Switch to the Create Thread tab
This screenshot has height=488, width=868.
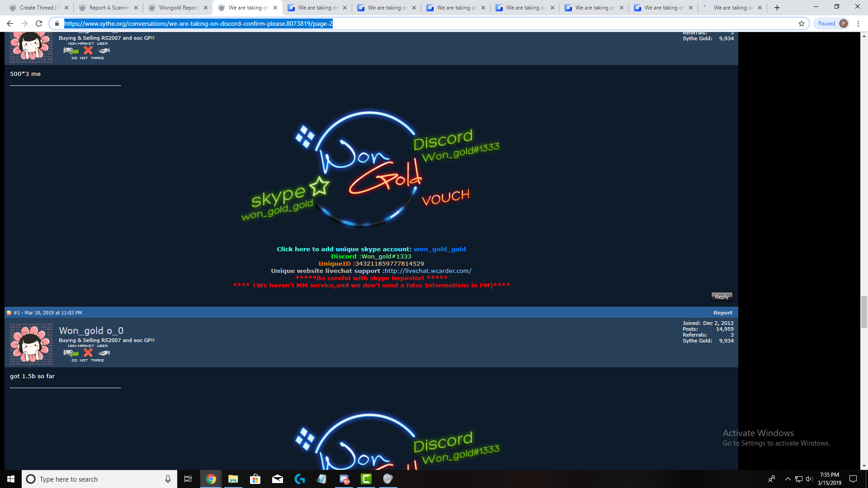[x=36, y=8]
